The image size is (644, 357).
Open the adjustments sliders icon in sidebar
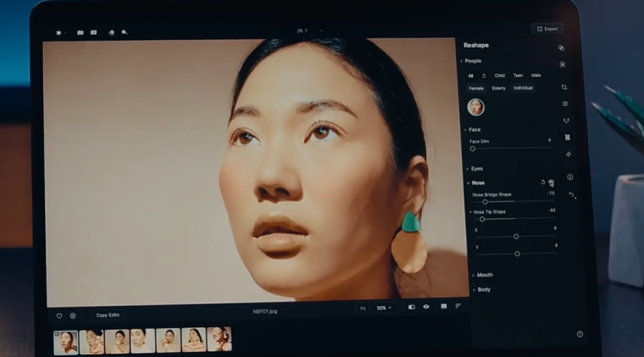click(565, 103)
